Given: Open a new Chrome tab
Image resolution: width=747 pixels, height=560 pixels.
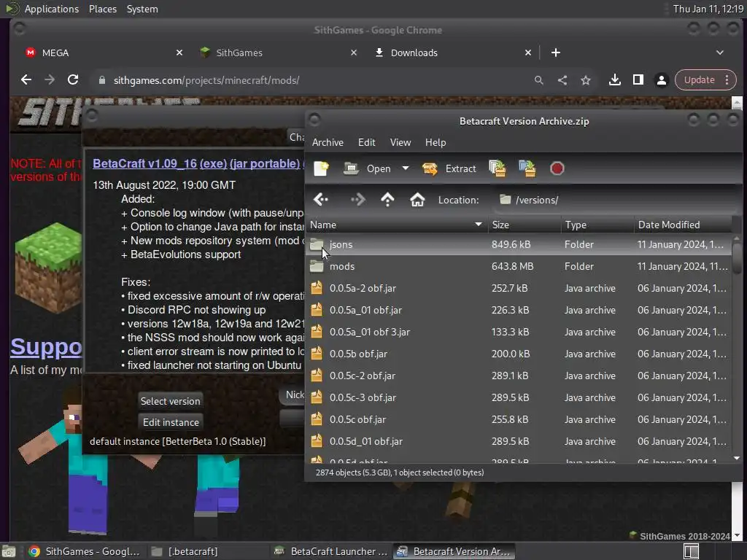Looking at the screenshot, I should click(x=555, y=52).
